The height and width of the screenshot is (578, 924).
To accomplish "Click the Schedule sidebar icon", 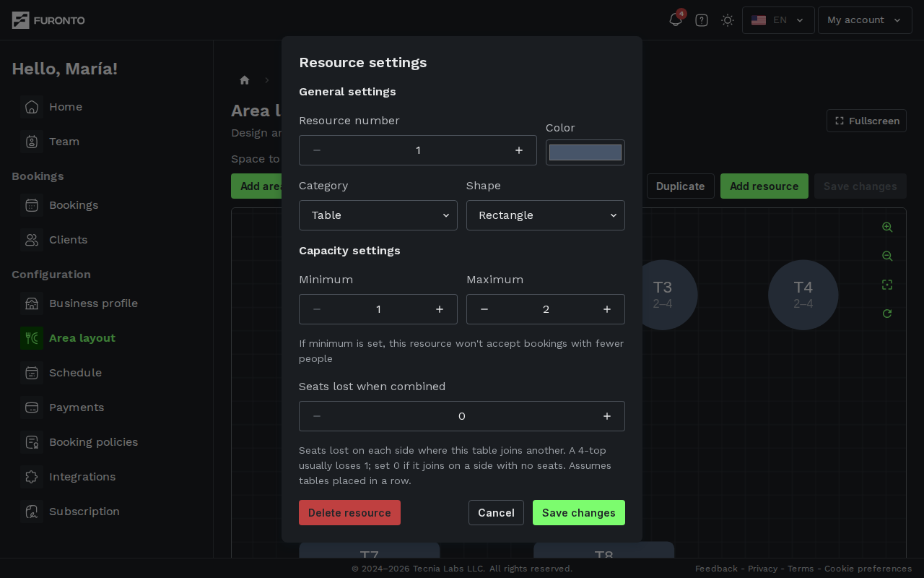I will [x=32, y=373].
